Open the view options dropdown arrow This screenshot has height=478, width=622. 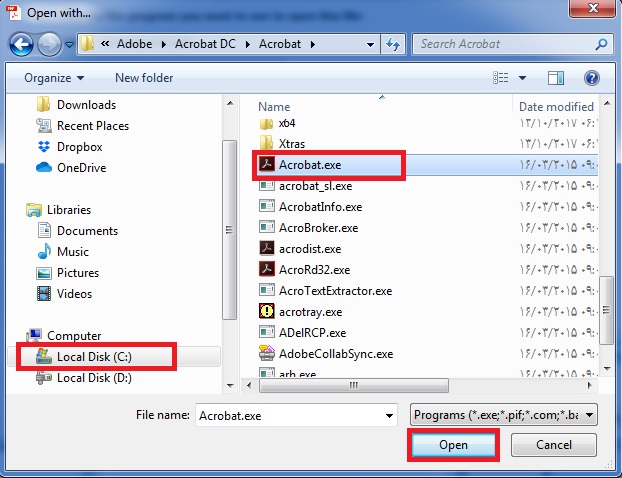[x=522, y=78]
